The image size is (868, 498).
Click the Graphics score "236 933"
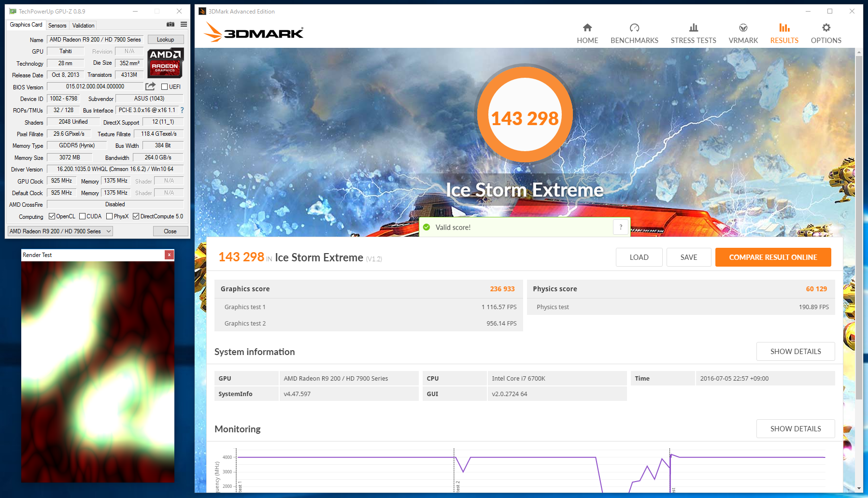(x=502, y=289)
